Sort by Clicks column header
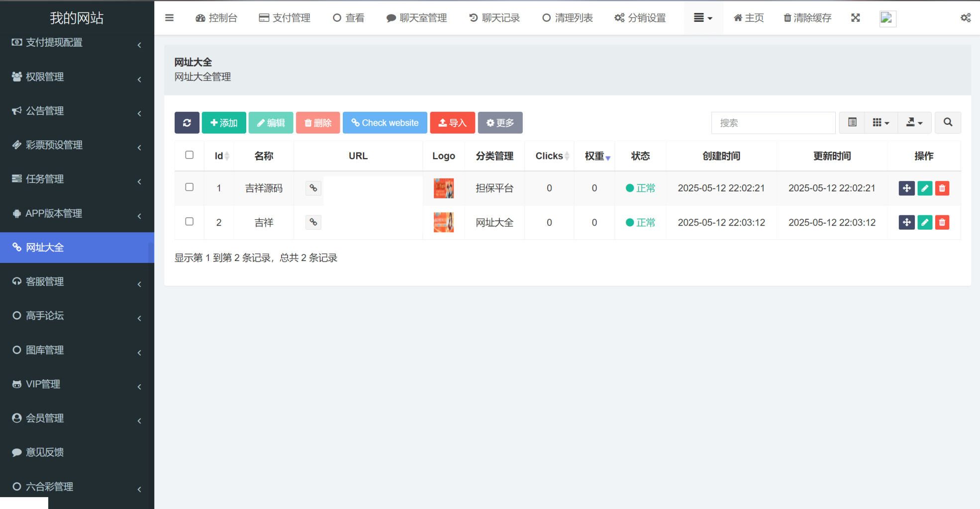Image resolution: width=980 pixels, height=509 pixels. pos(549,156)
